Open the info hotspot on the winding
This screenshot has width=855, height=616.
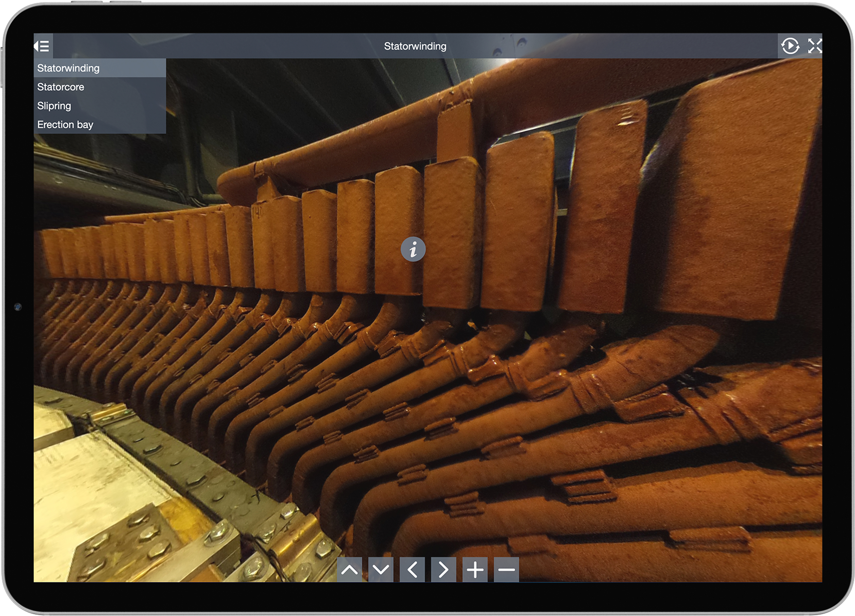413,249
